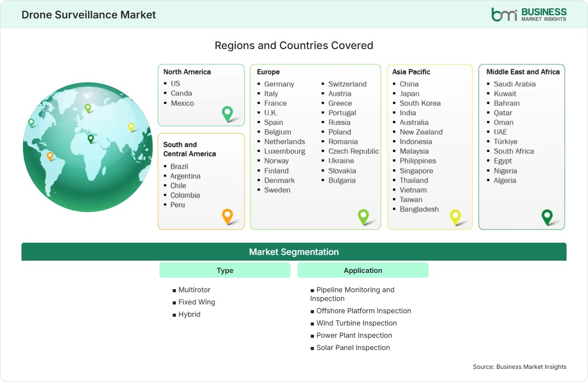588x382 pixels.
Task: Click 'South Korea' in Asia Pacific list
Action: [x=420, y=103]
